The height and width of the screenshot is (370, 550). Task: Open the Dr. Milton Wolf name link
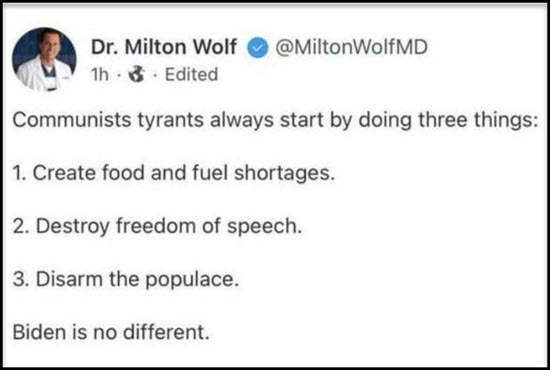164,47
